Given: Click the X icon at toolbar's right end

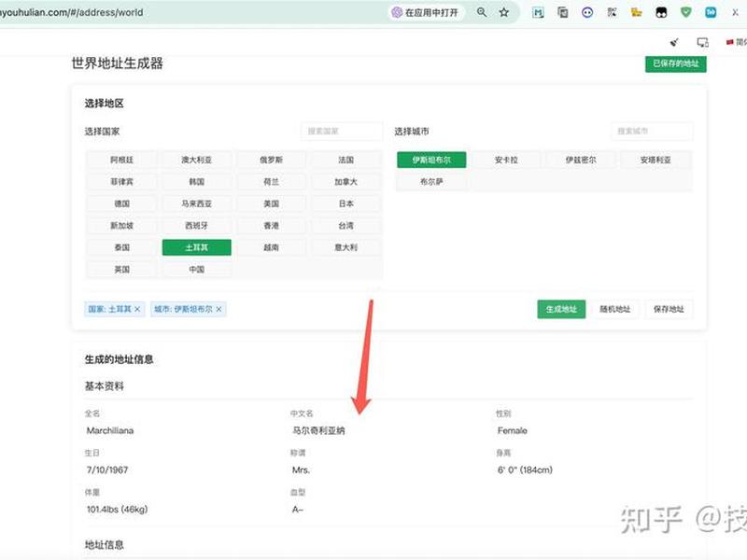Looking at the screenshot, I should 735,13.
